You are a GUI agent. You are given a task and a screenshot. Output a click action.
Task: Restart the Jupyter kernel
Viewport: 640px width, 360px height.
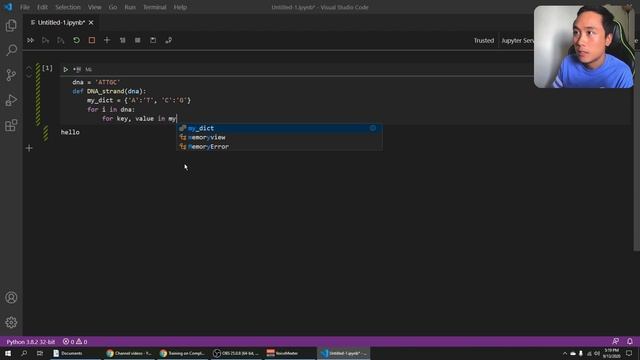(x=76, y=40)
